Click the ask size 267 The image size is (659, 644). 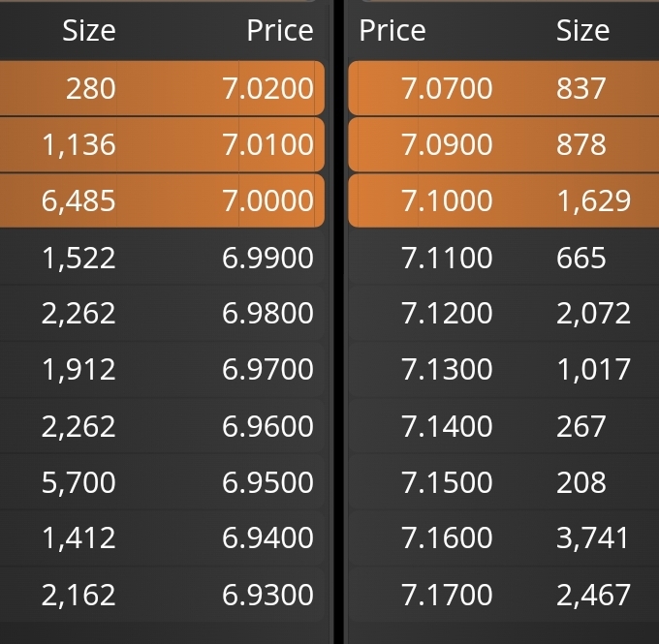pyautogui.click(x=581, y=426)
